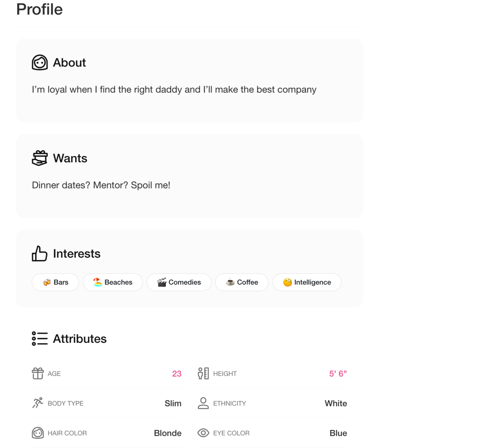This screenshot has width=482, height=448.
Task: Click the thumbs-up Interests icon
Action: [39, 253]
